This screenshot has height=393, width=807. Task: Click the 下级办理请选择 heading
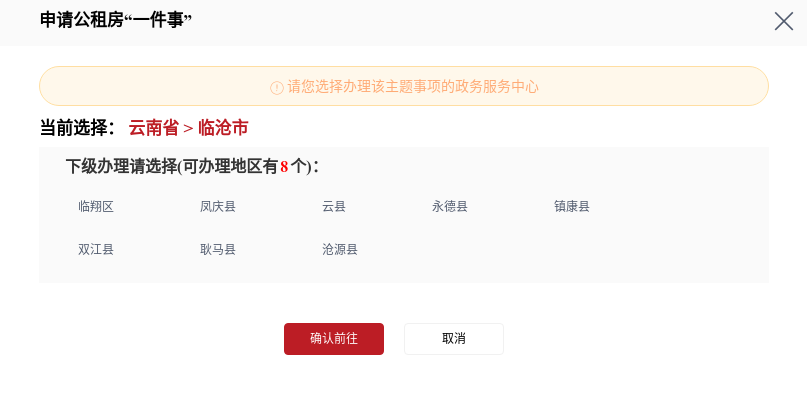click(121, 167)
